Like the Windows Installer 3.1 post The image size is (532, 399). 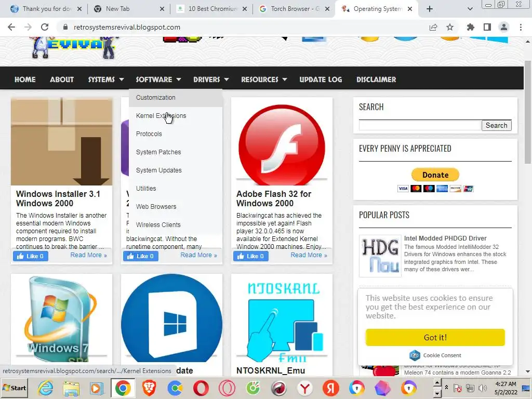(31, 256)
